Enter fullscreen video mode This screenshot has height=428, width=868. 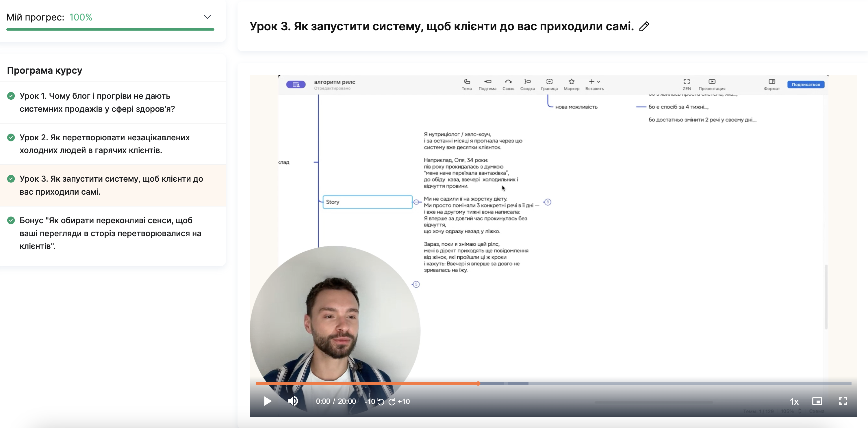(x=843, y=401)
